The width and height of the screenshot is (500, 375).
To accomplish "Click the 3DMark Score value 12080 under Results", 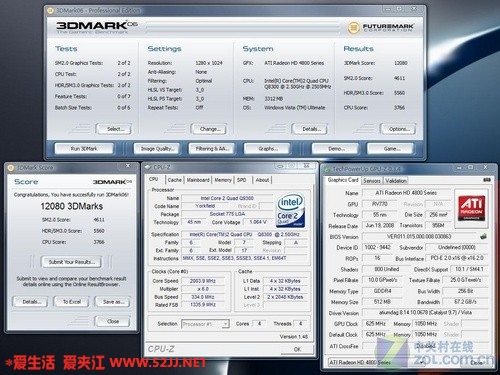I will point(401,63).
